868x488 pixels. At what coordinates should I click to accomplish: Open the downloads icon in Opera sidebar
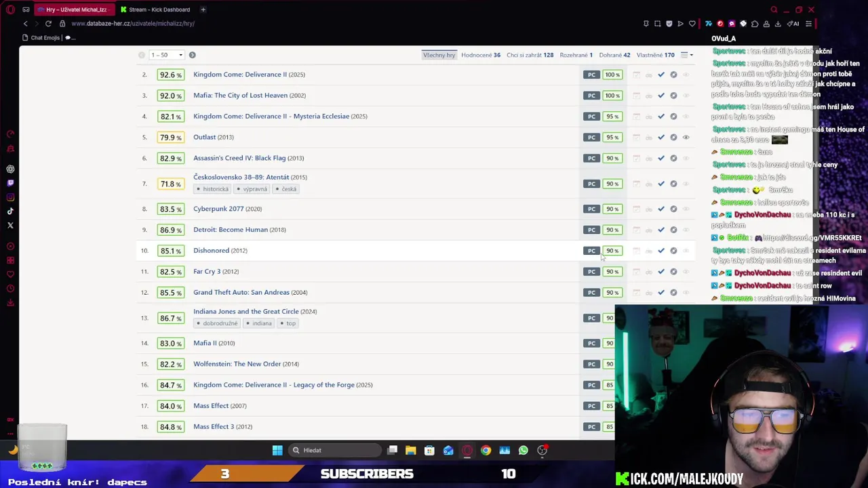point(10,303)
